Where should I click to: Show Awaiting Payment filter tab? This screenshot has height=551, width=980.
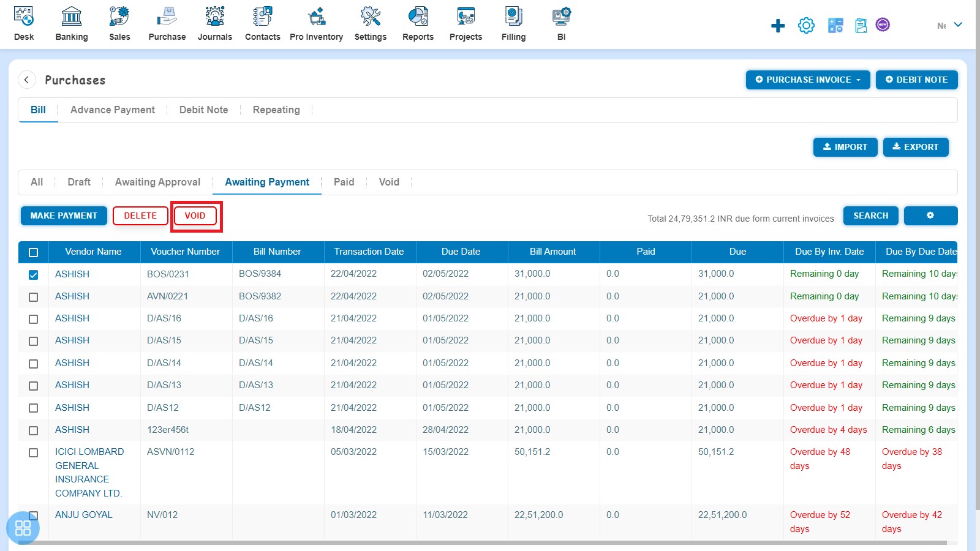pos(267,182)
